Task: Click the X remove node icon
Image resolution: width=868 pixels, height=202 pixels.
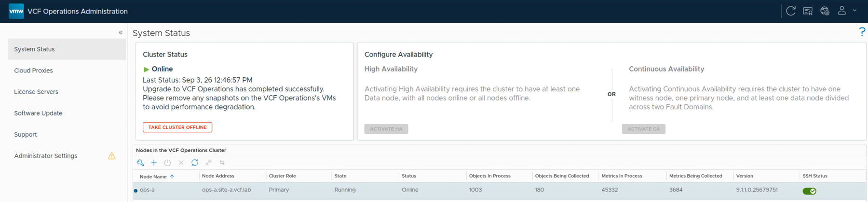Action: (181, 163)
